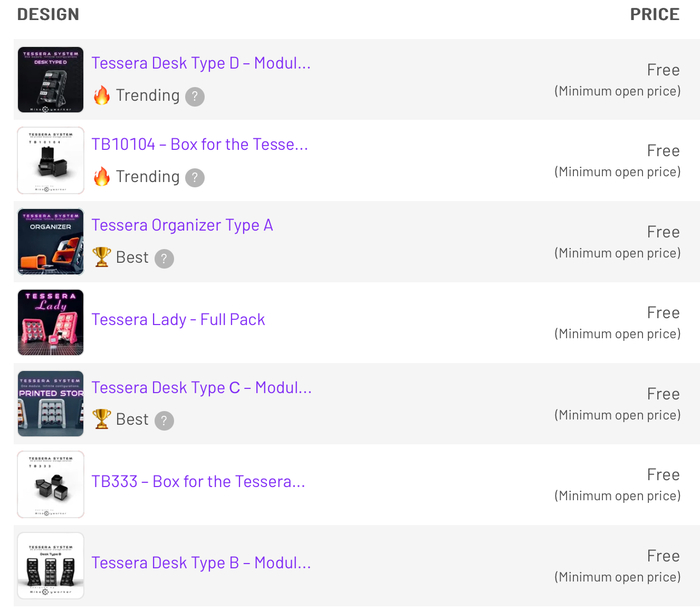
Task: Open TB333 Box for the Tessera link
Action: (x=198, y=482)
